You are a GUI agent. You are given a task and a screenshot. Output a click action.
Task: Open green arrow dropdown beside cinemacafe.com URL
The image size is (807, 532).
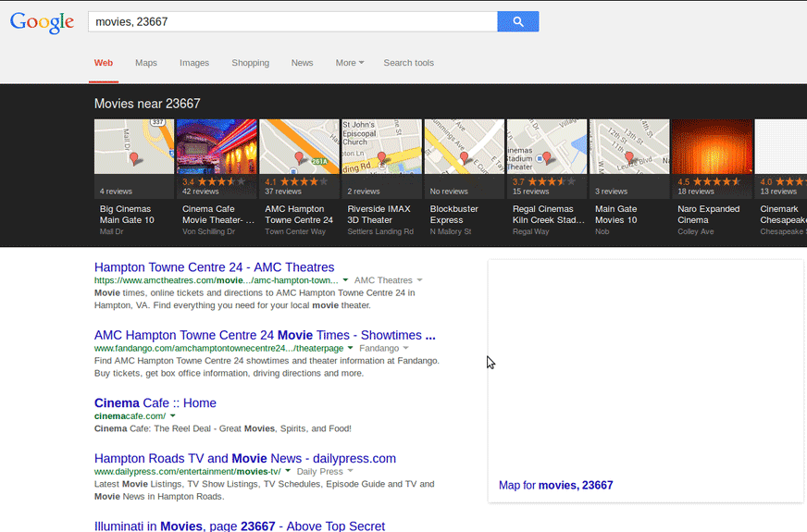[173, 416]
